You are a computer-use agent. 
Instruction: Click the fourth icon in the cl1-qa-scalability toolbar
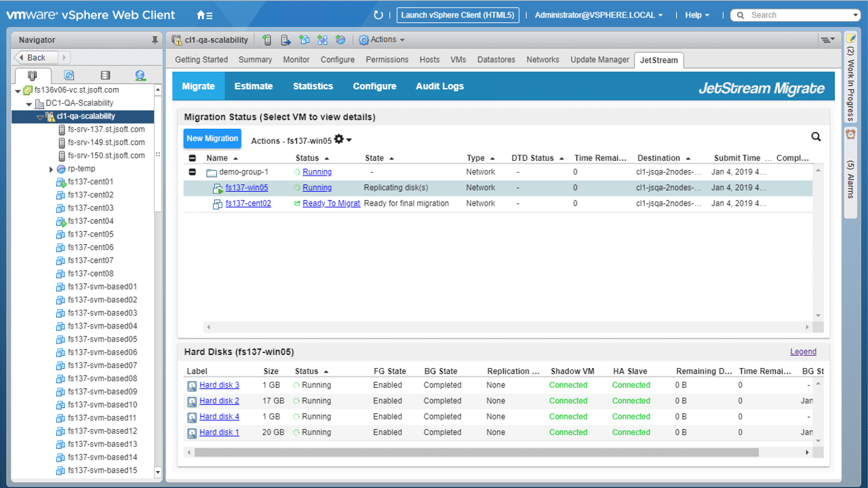click(x=322, y=40)
